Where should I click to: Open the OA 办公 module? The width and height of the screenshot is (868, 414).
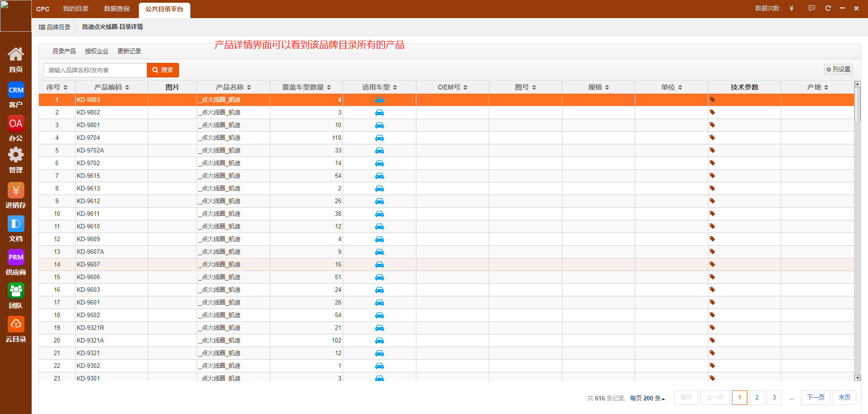pyautogui.click(x=16, y=128)
